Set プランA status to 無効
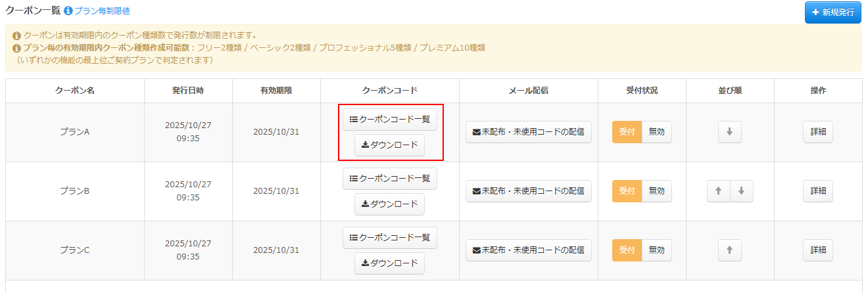This screenshot has width=868, height=293. click(656, 132)
